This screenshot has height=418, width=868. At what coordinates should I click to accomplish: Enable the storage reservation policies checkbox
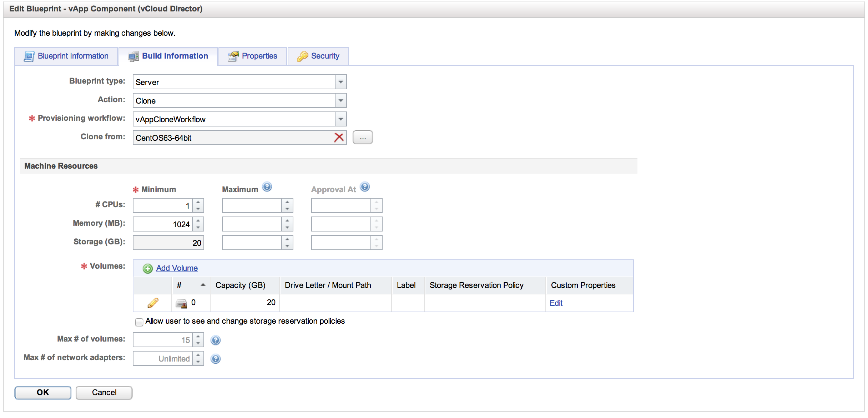139,322
